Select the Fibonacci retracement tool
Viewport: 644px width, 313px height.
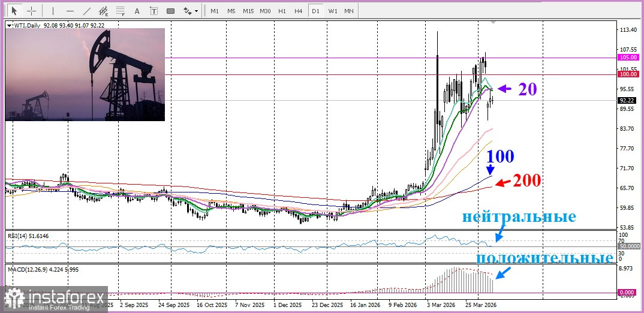[121, 11]
